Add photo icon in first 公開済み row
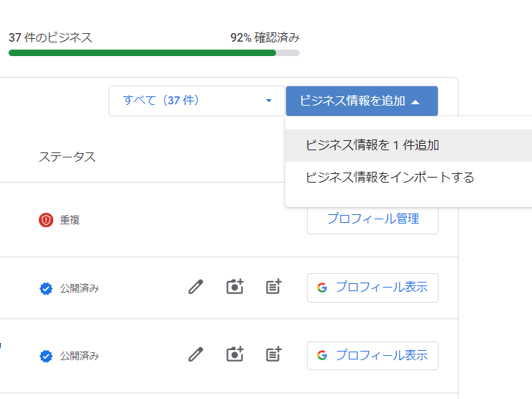Image resolution: width=532 pixels, height=399 pixels. click(x=235, y=287)
